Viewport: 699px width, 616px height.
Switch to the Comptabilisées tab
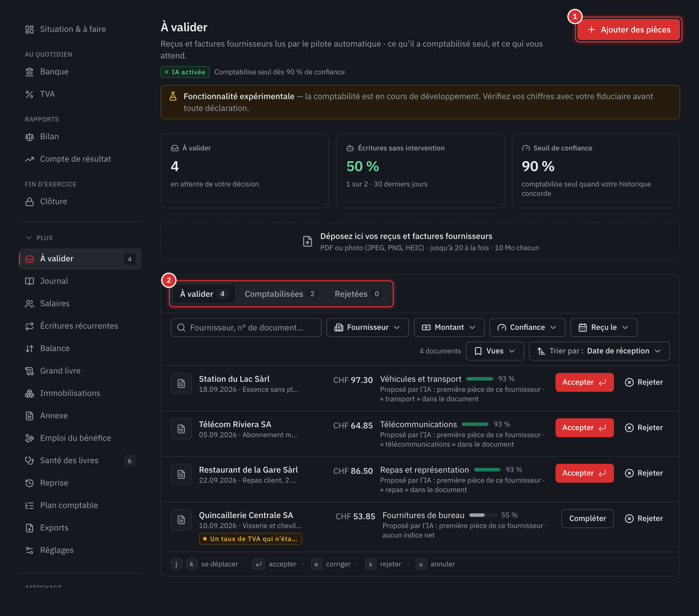[281, 294]
